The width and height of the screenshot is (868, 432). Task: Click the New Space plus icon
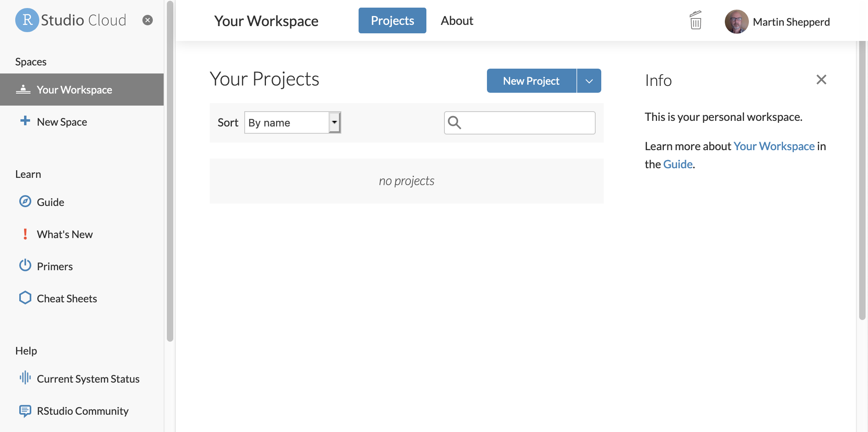pyautogui.click(x=25, y=121)
